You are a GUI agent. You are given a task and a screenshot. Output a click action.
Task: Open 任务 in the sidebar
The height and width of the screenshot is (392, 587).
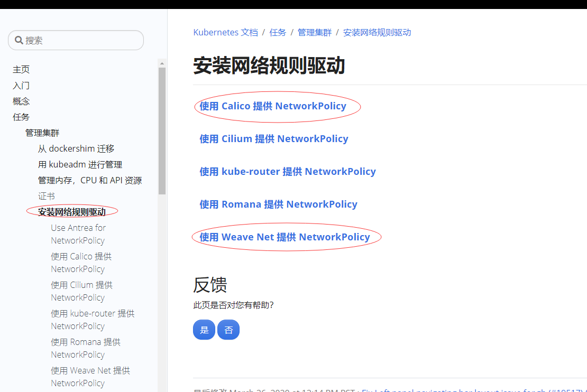tap(21, 117)
